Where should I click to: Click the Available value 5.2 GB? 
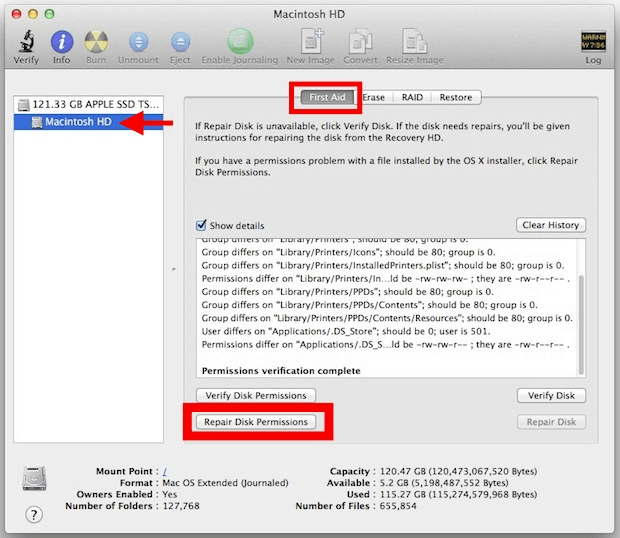(x=444, y=483)
